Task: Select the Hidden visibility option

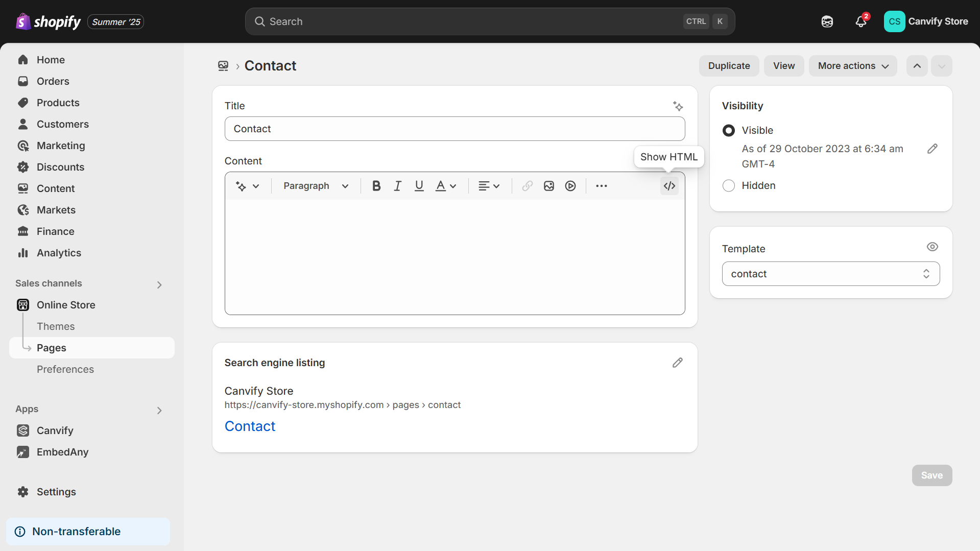Action: pos(729,186)
